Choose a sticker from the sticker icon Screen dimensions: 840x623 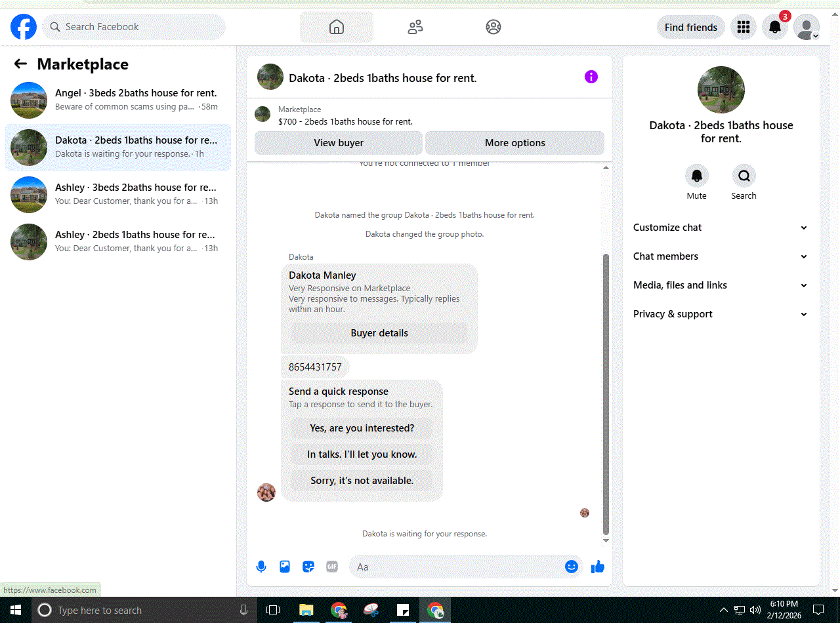coord(308,567)
